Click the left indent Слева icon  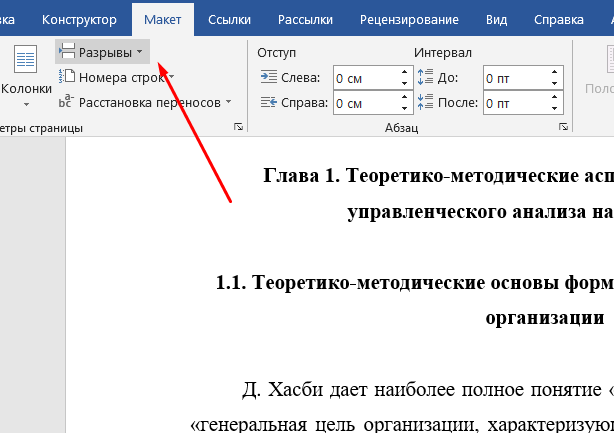click(x=269, y=77)
